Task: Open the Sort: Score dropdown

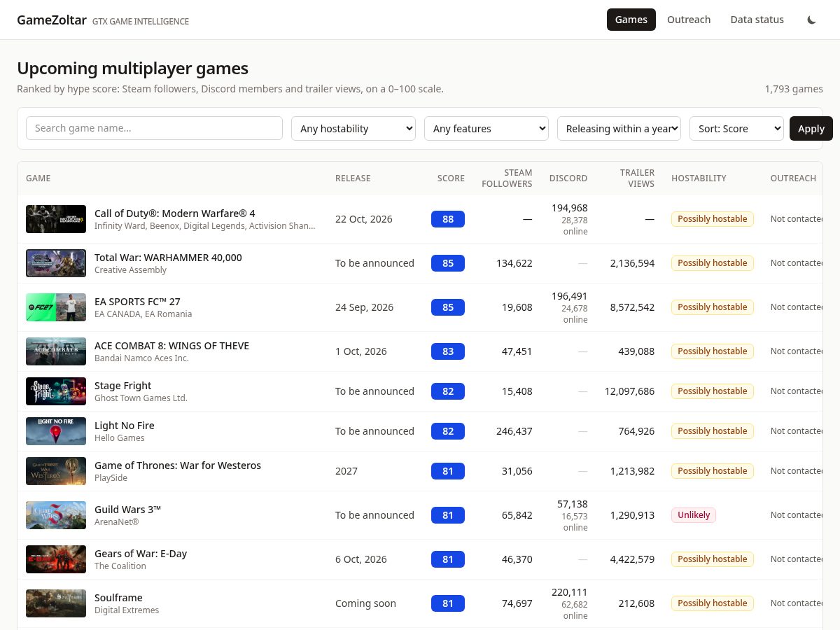Action: (x=737, y=128)
